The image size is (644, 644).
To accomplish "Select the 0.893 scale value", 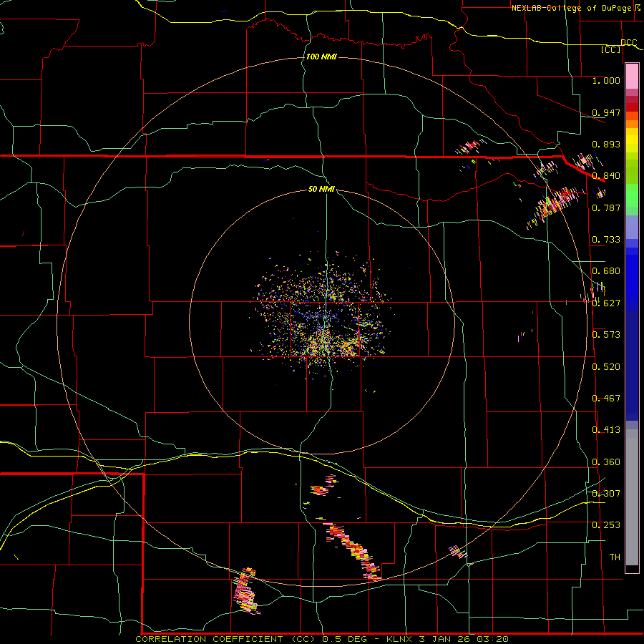I will [606, 144].
